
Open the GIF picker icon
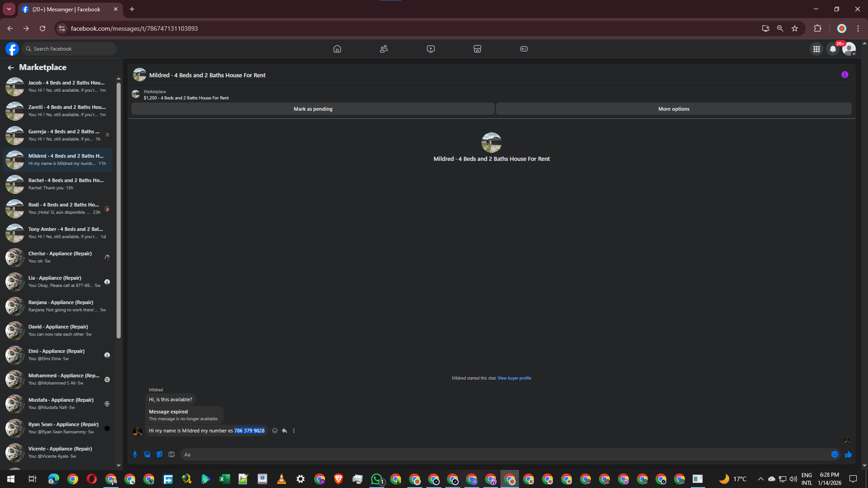point(171,455)
